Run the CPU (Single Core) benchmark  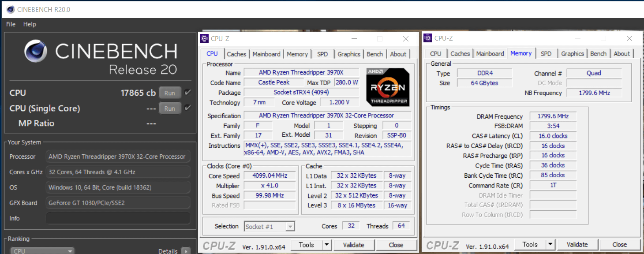tap(170, 108)
